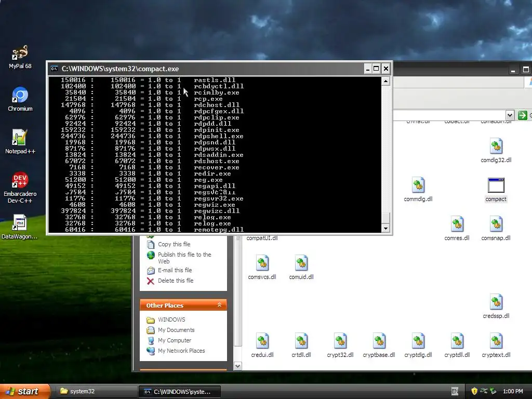
Task: Click the compatUI.dll file label
Action: coord(262,238)
